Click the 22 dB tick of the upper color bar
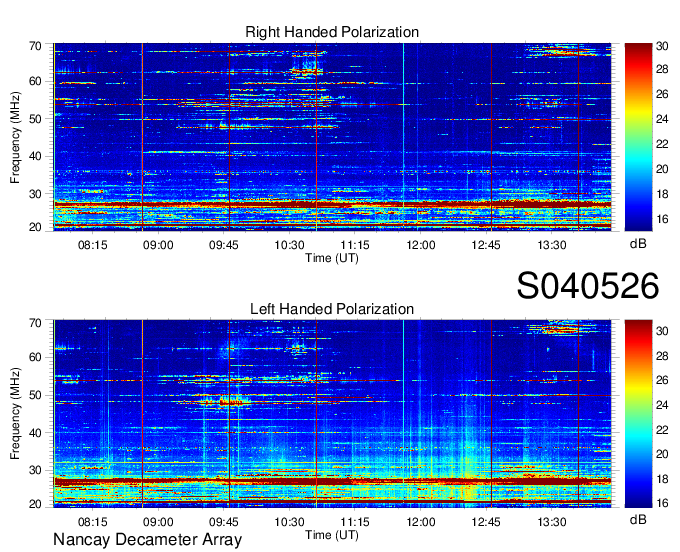Image resolution: width=680 pixels, height=552 pixels. 662,144
